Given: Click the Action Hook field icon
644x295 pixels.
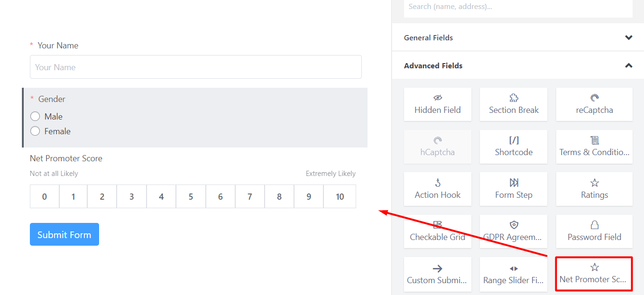Looking at the screenshot, I should click(437, 189).
